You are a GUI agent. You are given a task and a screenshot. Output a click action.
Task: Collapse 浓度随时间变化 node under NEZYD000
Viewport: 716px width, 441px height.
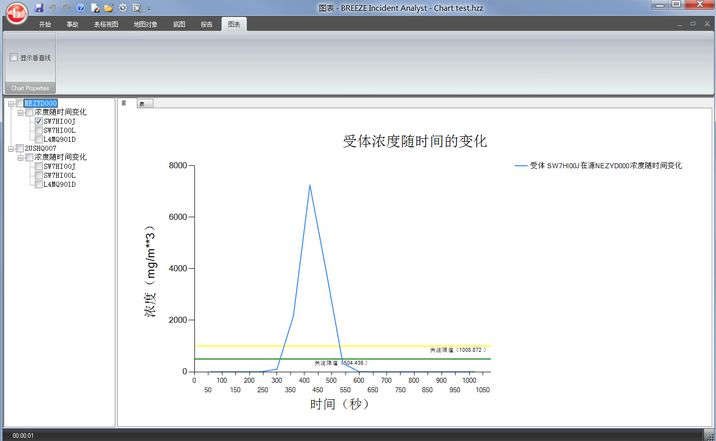pyautogui.click(x=21, y=112)
